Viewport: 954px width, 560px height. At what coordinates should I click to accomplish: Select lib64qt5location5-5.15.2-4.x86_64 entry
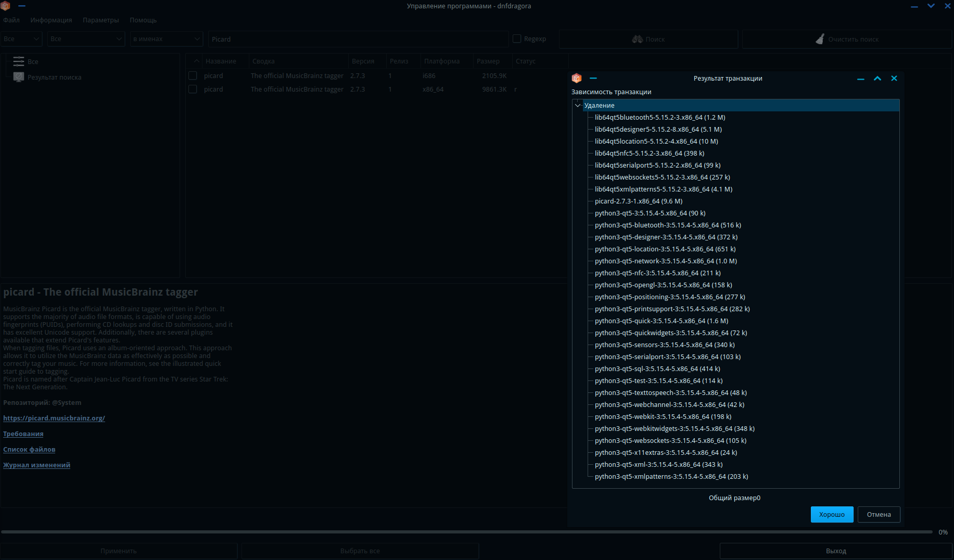[x=656, y=141]
